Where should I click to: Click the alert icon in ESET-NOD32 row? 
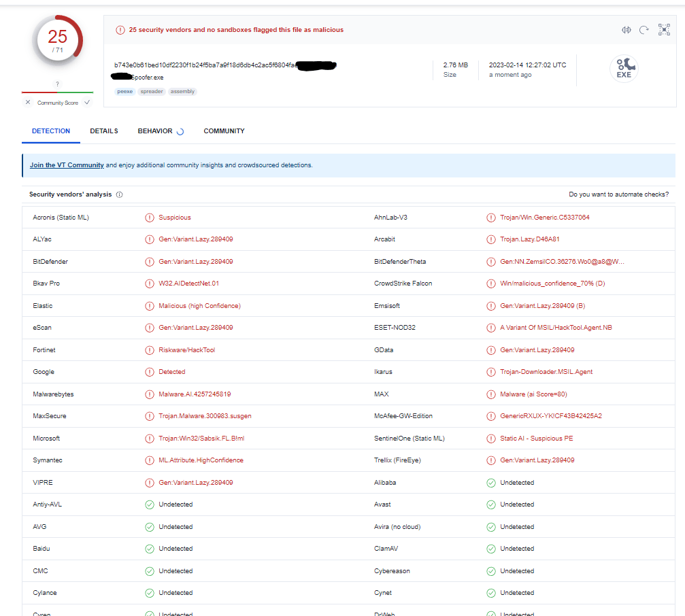pyautogui.click(x=491, y=328)
